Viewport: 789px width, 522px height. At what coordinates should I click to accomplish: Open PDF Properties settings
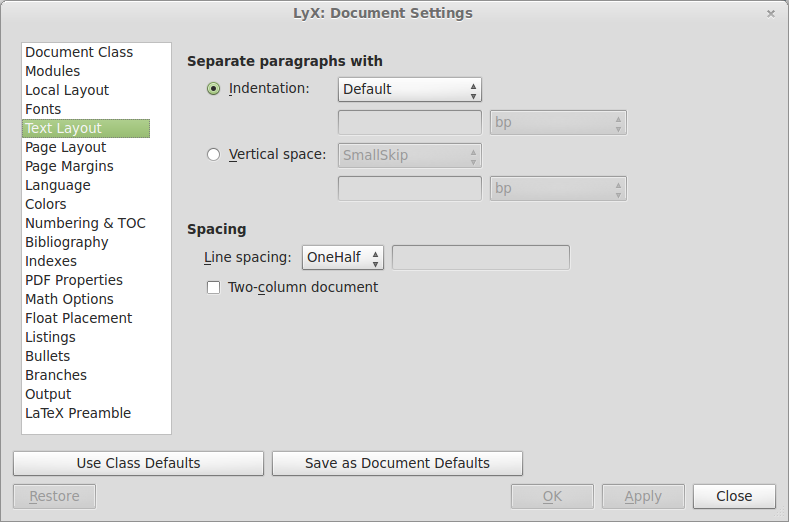click(74, 280)
